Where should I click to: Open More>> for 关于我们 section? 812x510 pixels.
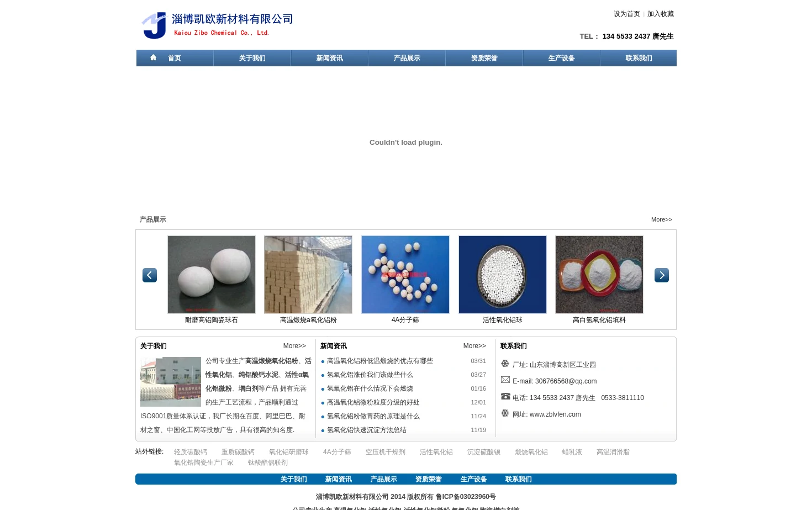point(294,346)
